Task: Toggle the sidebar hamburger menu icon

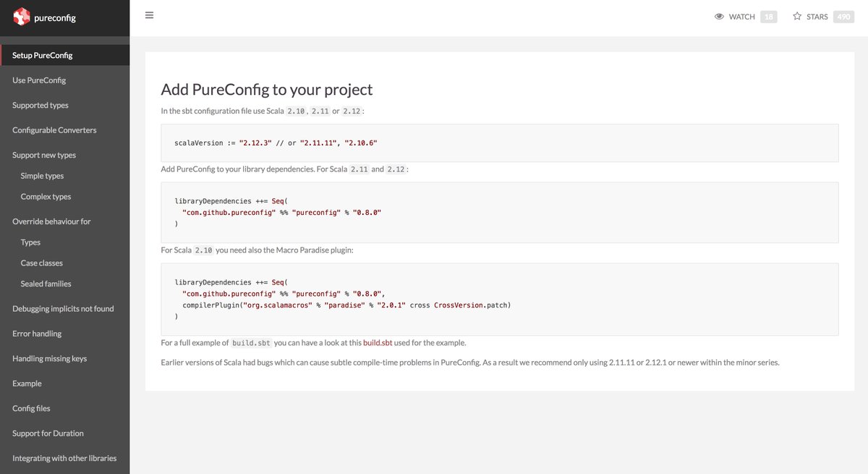Action: coord(149,15)
